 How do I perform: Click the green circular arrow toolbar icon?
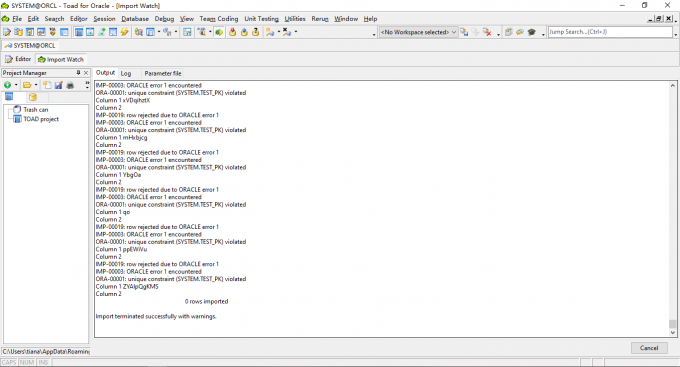(x=219, y=32)
